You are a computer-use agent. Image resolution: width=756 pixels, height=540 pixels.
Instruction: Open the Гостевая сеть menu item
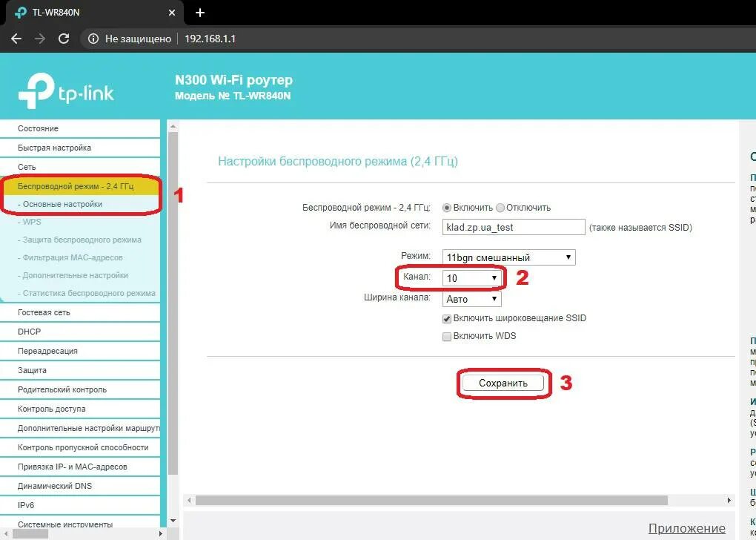[x=80, y=312]
